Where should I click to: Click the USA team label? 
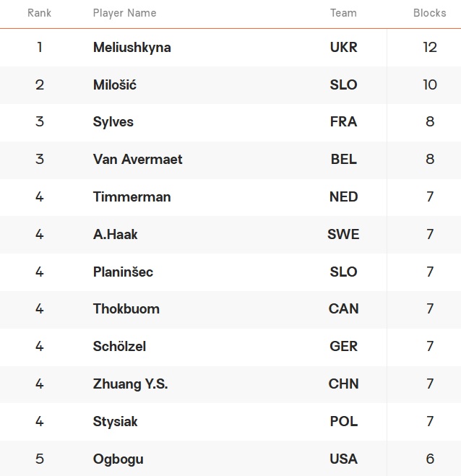coord(343,459)
